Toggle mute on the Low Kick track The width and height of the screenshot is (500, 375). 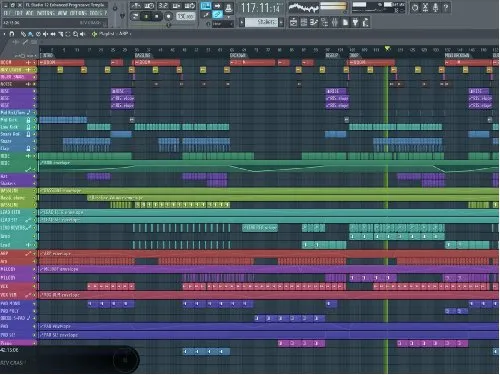click(34, 127)
